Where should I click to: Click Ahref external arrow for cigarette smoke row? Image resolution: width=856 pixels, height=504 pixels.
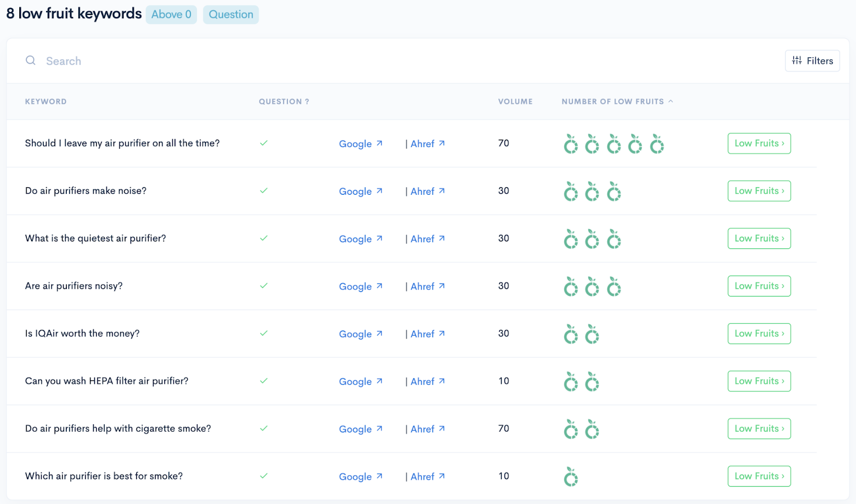pos(442,429)
